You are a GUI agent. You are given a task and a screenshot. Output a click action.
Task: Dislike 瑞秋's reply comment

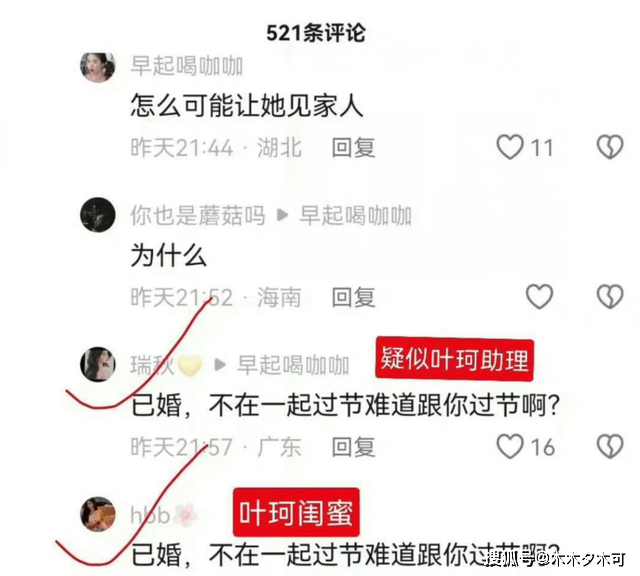pyautogui.click(x=610, y=446)
